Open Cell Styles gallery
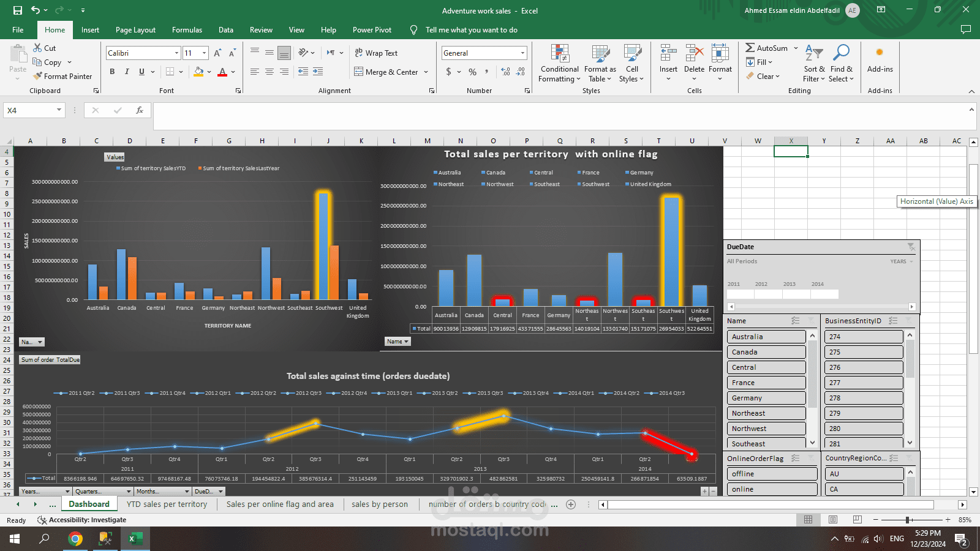The height and width of the screenshot is (551, 980). (x=631, y=63)
